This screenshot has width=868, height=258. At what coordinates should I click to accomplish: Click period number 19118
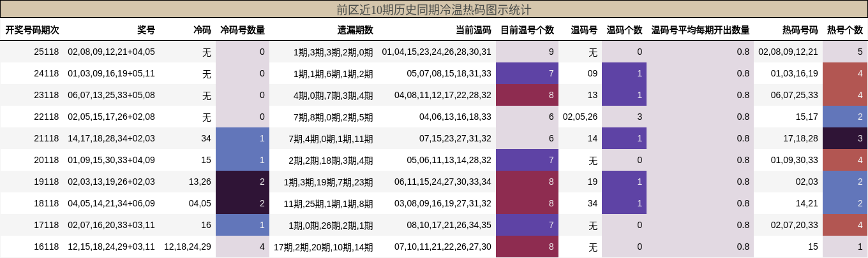point(47,182)
